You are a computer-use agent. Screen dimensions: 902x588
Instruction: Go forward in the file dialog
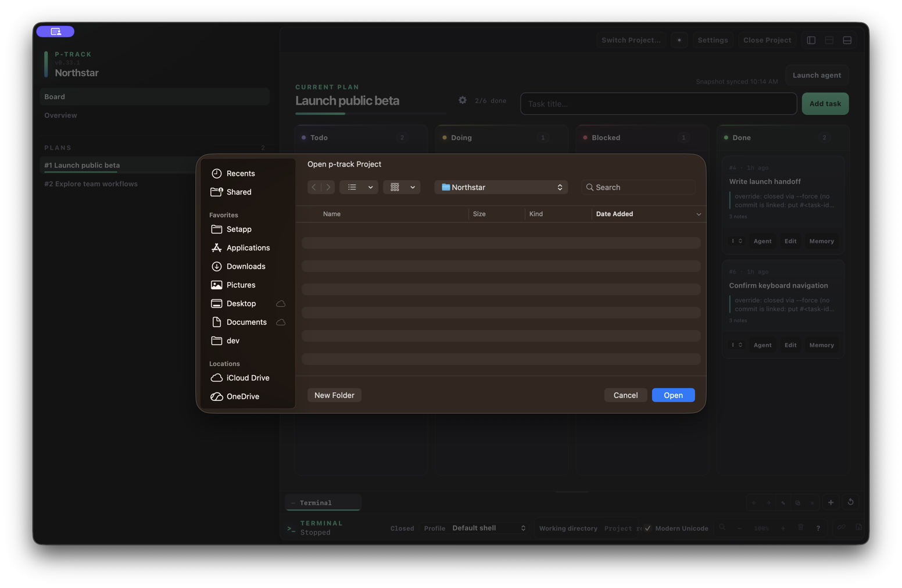coord(328,187)
